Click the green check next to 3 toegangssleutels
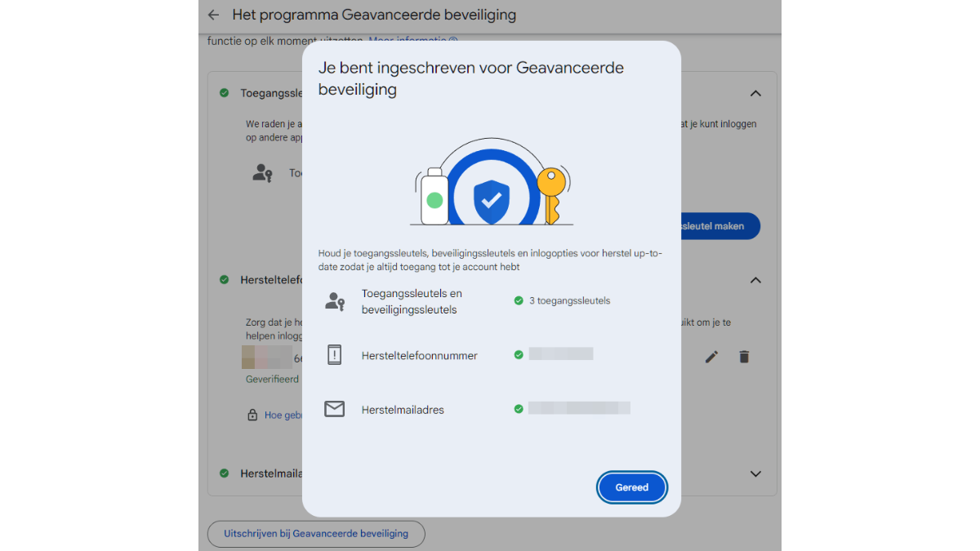Viewport: 980px width, 551px height. click(x=519, y=300)
